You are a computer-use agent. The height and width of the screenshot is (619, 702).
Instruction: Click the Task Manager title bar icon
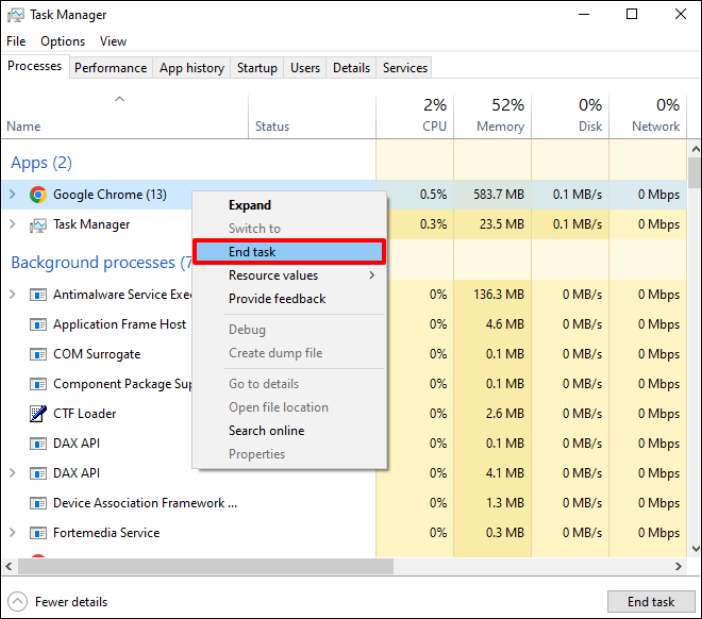click(x=12, y=15)
